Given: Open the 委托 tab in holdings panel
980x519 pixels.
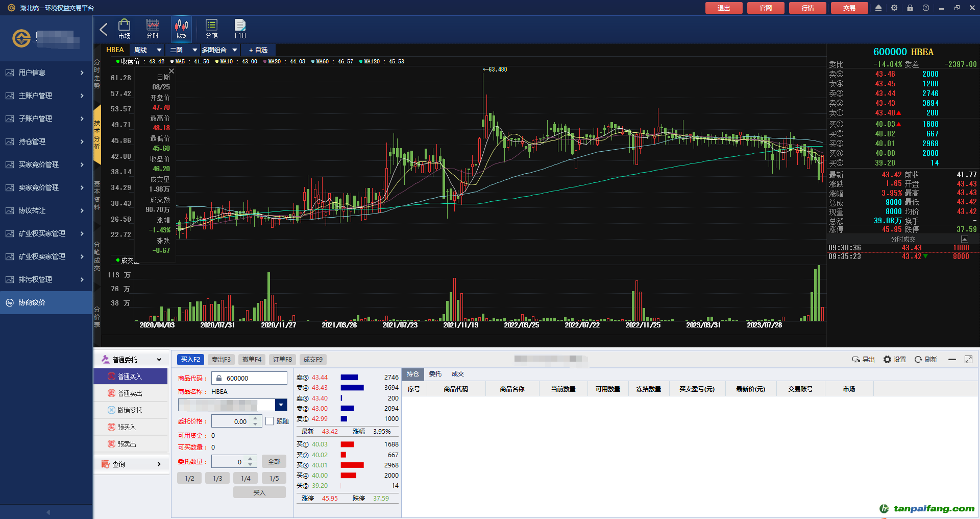Looking at the screenshot, I should tap(435, 374).
